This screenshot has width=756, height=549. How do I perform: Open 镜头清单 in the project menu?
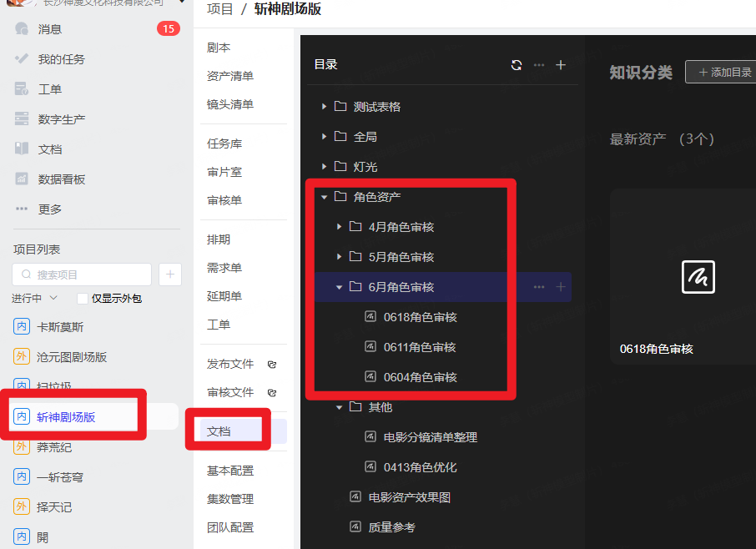230,104
